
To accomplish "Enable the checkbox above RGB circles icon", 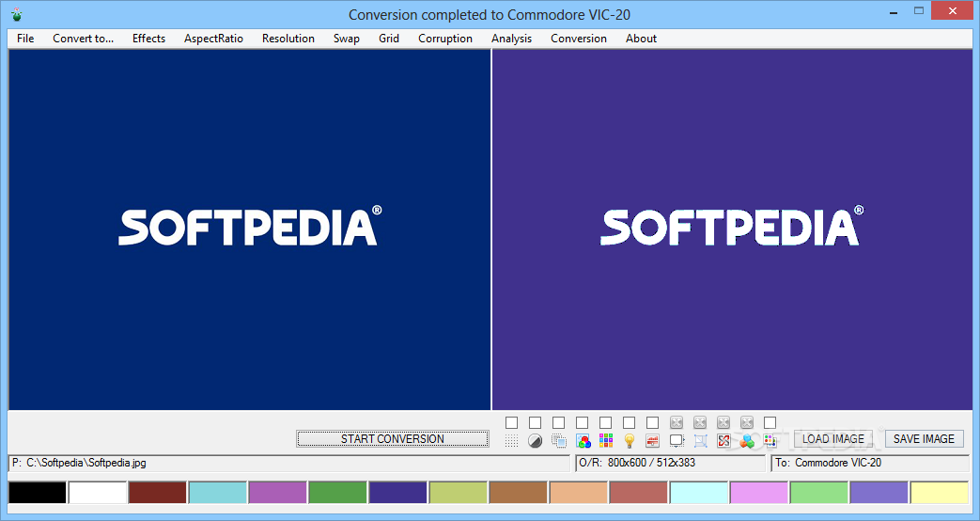I will tap(582, 423).
